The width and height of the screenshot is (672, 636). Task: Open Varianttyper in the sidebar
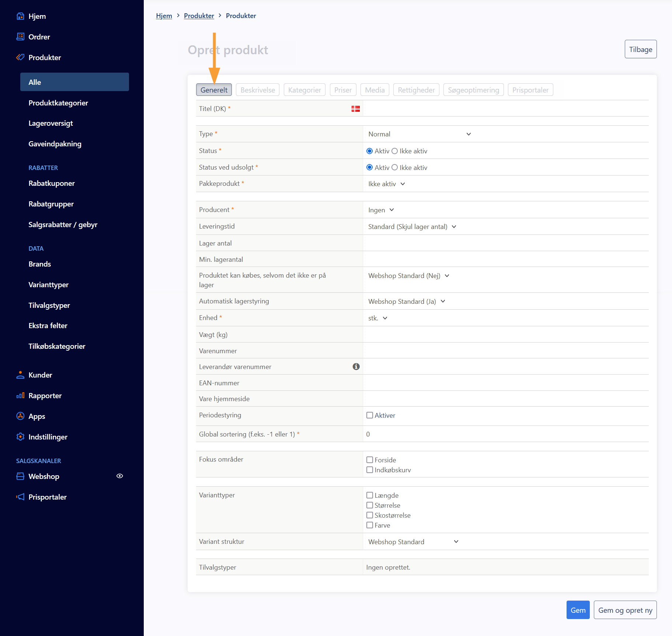49,285
